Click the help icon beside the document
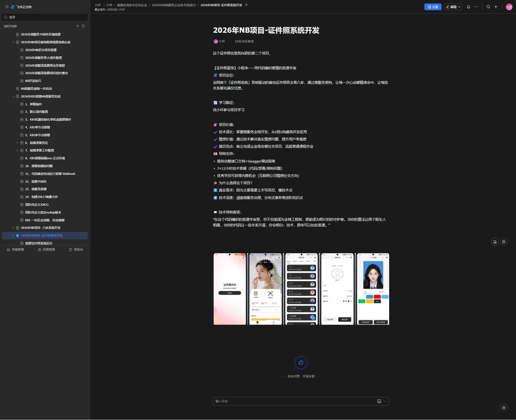 coord(504,242)
